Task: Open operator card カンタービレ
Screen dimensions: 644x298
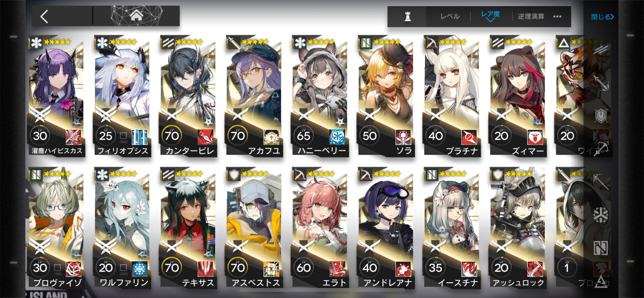Action: point(188,96)
